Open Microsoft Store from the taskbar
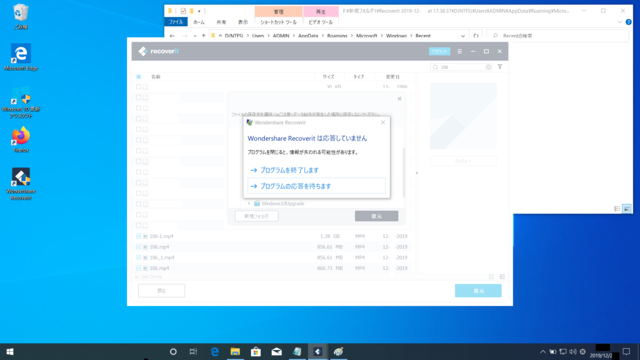640x360 pixels. 256,352
